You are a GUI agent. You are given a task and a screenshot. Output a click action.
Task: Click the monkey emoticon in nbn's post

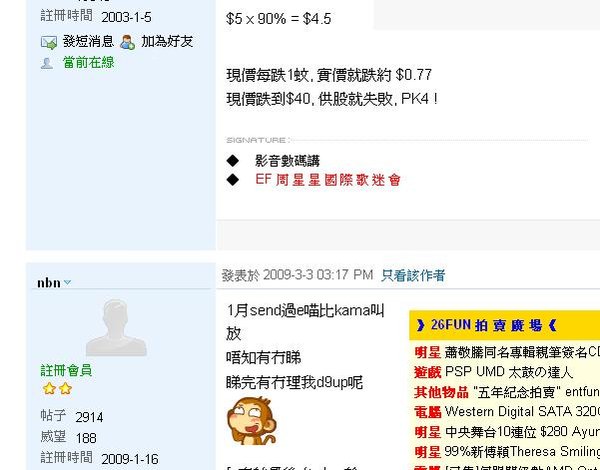(251, 420)
